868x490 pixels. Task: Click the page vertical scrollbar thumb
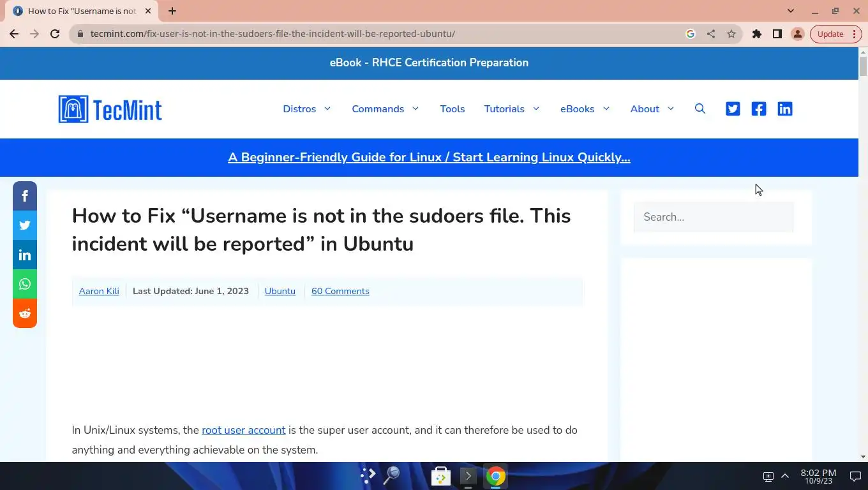click(x=863, y=66)
